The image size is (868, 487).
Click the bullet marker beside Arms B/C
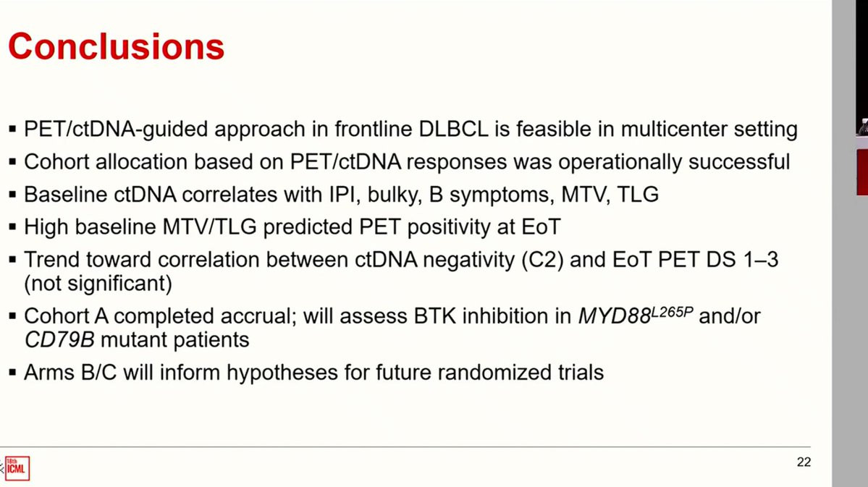coord(12,373)
